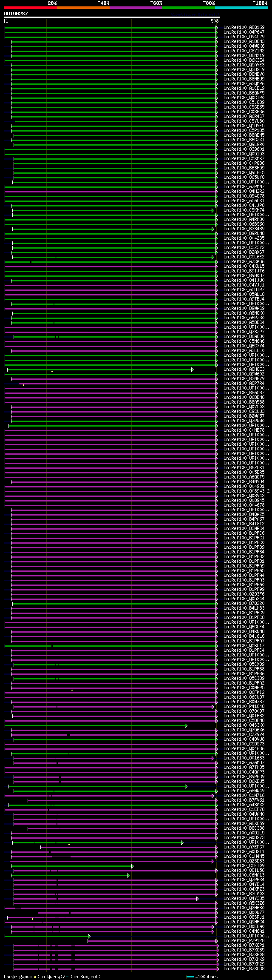Viewport: 272px width, 980px height.
Task: Select hit label UniRef100_B9WAS9
Action: (x=244, y=308)
